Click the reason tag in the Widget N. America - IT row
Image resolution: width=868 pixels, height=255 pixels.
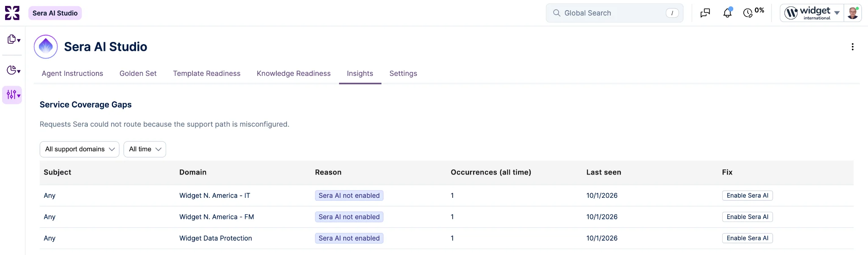coord(349,196)
